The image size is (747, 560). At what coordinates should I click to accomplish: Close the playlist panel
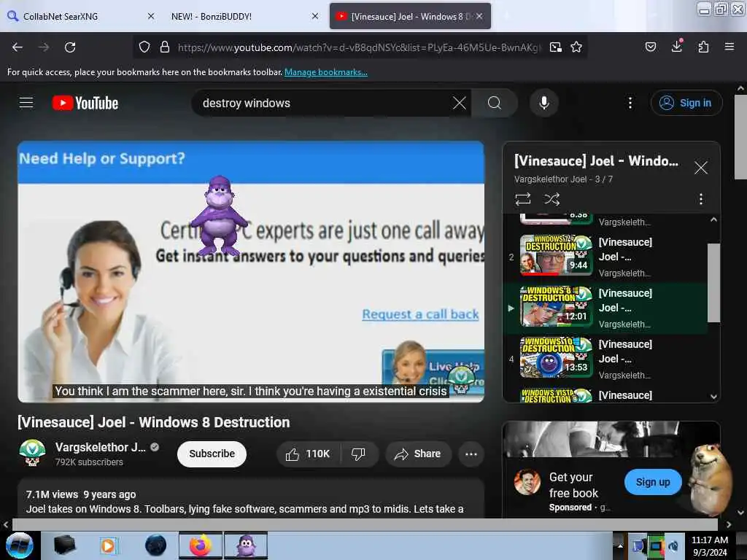(x=701, y=168)
